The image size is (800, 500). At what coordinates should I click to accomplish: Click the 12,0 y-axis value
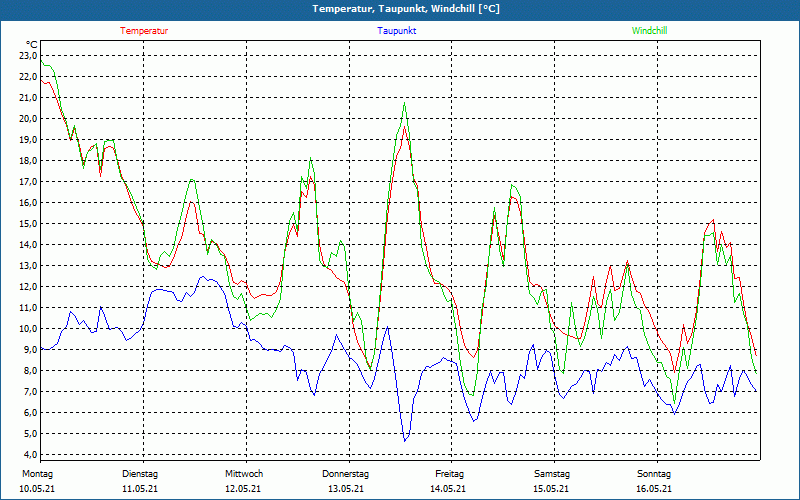tap(28, 287)
